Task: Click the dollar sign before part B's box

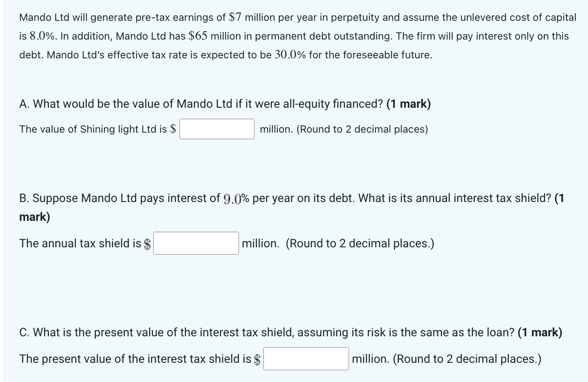Action: pyautogui.click(x=148, y=243)
